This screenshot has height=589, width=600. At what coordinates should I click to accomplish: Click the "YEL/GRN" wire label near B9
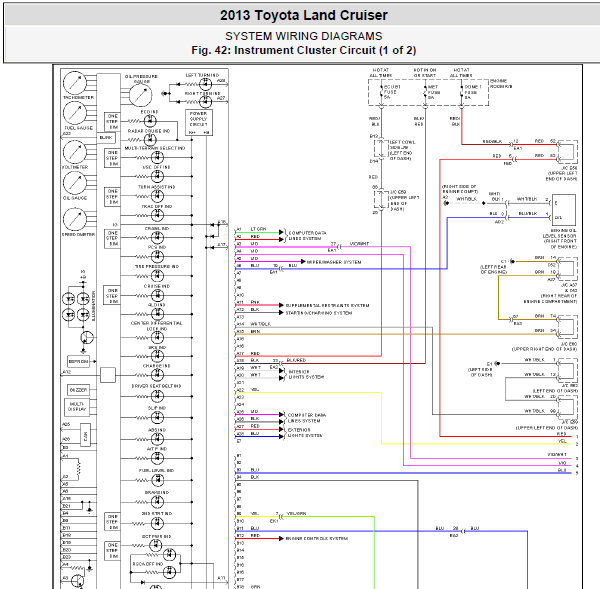297,514
